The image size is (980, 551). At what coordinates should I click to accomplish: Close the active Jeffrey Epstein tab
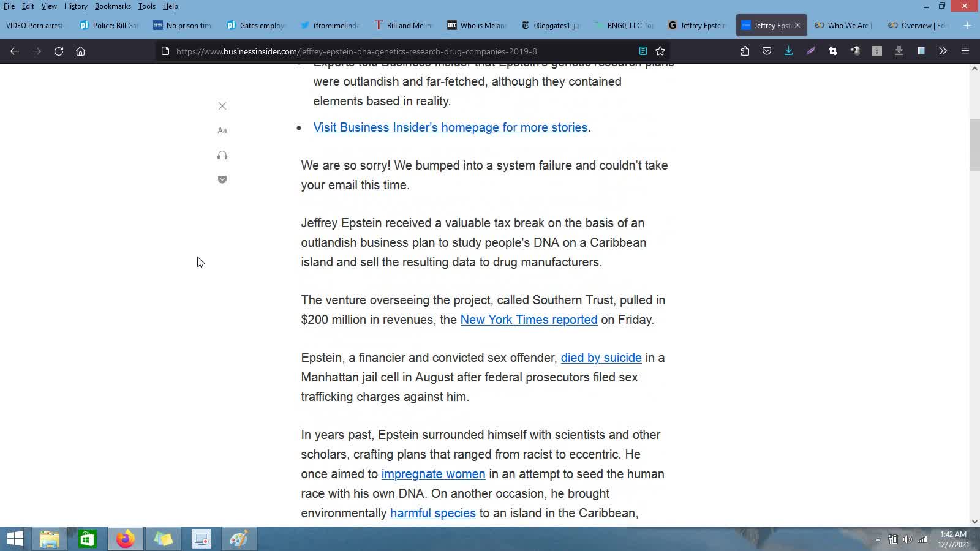click(797, 25)
